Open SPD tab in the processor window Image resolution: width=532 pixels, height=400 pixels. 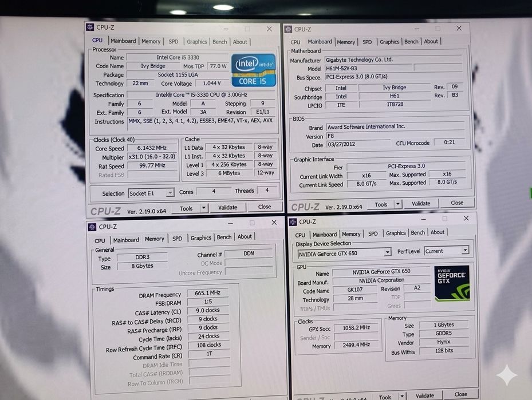pyautogui.click(x=174, y=42)
